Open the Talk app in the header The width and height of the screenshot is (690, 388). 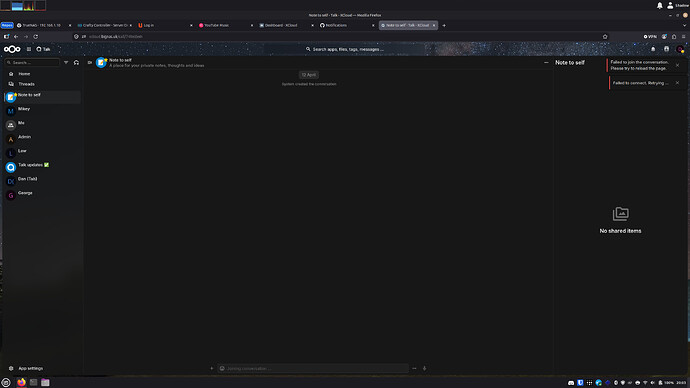click(x=43, y=49)
